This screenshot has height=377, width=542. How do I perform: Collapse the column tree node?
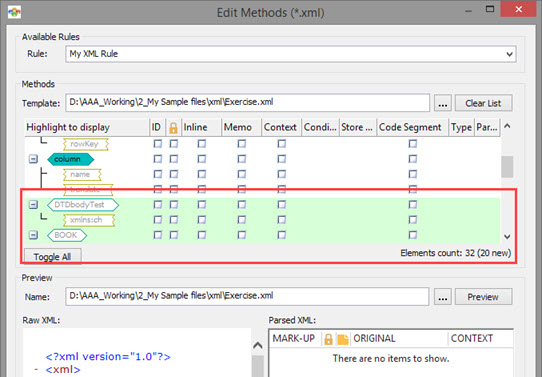click(33, 159)
